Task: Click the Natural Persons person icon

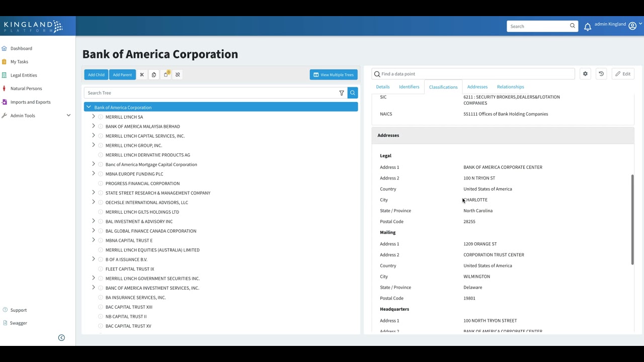Action: 5,88
